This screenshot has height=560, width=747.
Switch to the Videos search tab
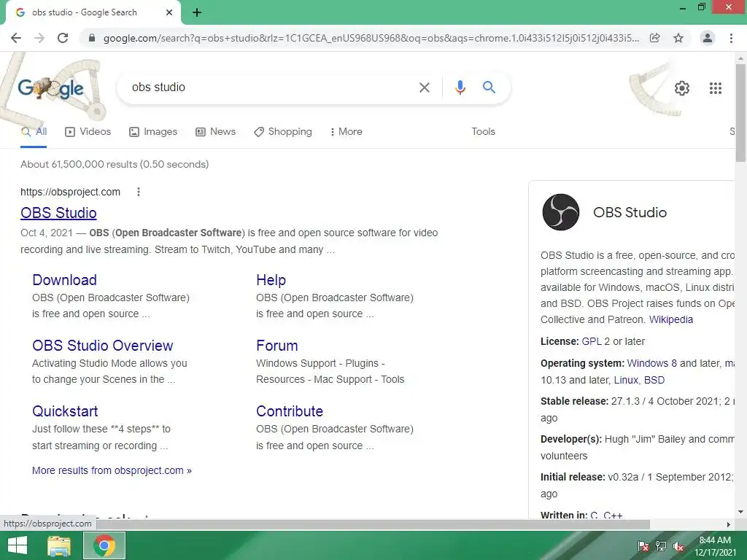tap(88, 132)
